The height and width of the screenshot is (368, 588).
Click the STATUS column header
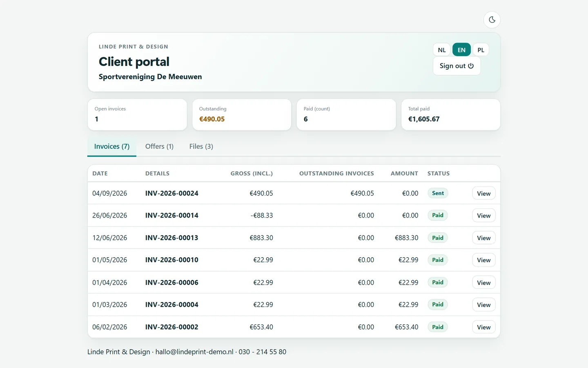tap(439, 173)
